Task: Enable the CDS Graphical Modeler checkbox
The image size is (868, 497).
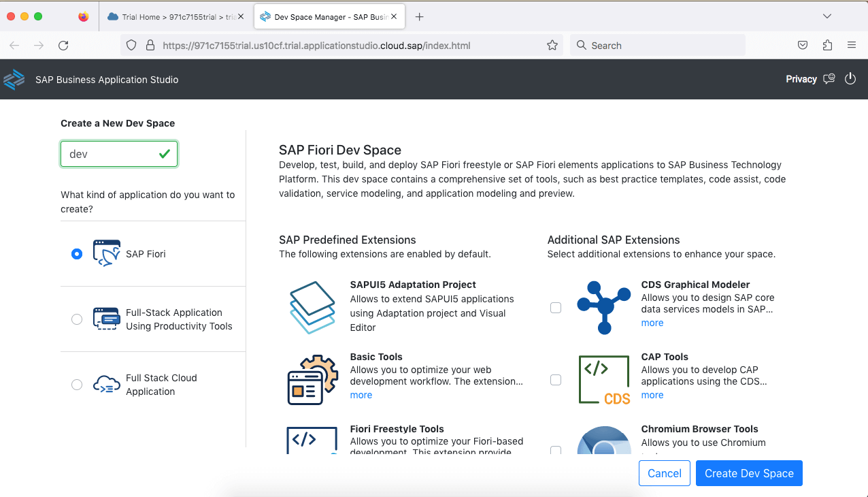Action: click(x=556, y=308)
